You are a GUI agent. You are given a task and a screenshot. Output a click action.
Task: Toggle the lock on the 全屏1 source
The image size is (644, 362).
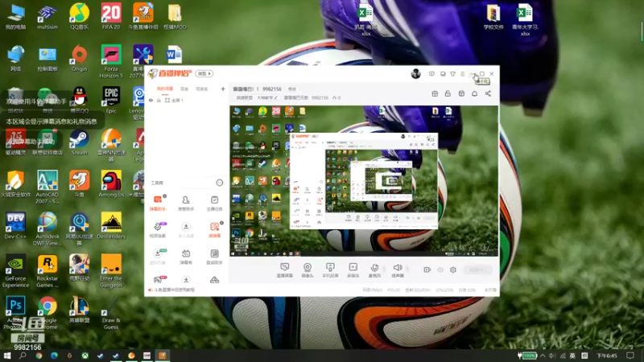(159, 100)
